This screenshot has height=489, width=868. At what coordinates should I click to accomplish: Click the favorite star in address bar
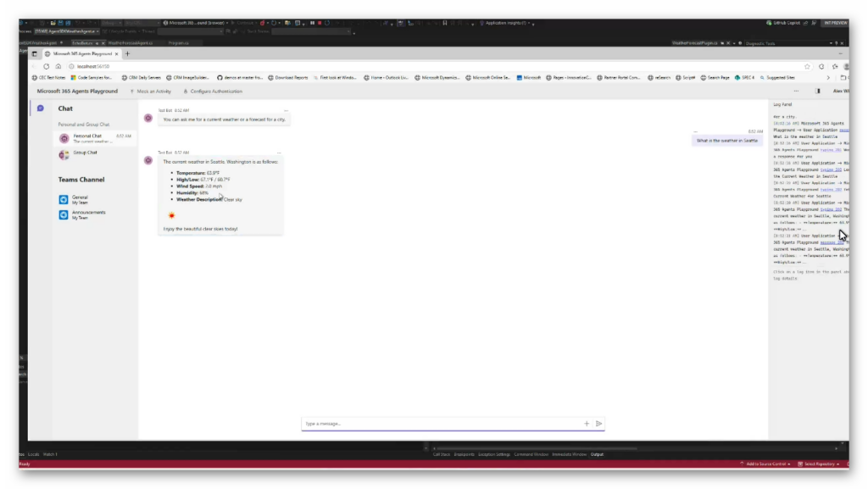(x=807, y=66)
